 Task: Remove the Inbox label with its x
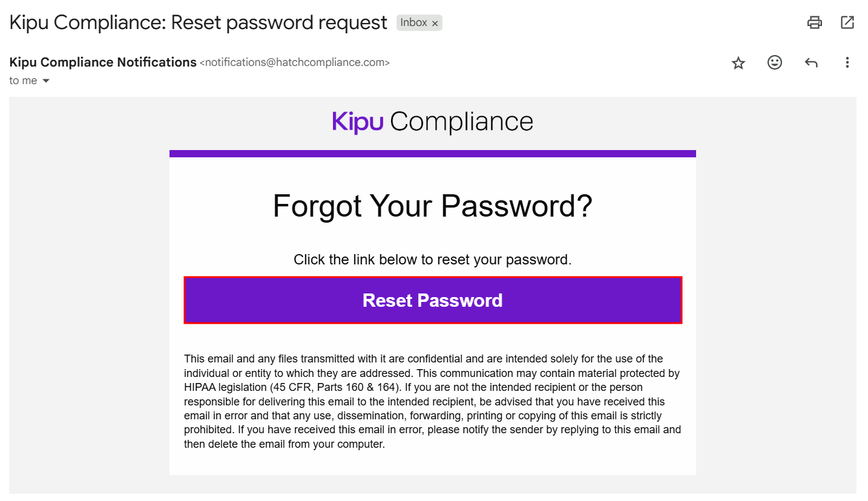click(435, 24)
